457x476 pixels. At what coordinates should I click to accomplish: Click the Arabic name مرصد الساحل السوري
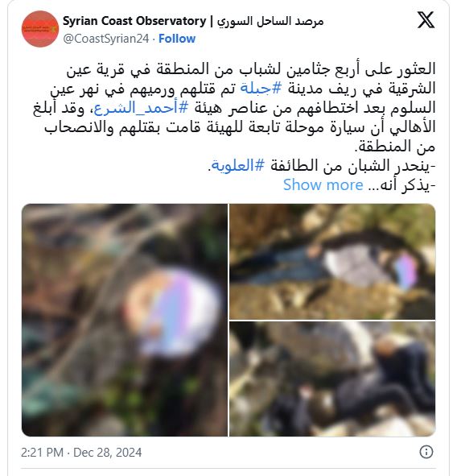pos(270,21)
